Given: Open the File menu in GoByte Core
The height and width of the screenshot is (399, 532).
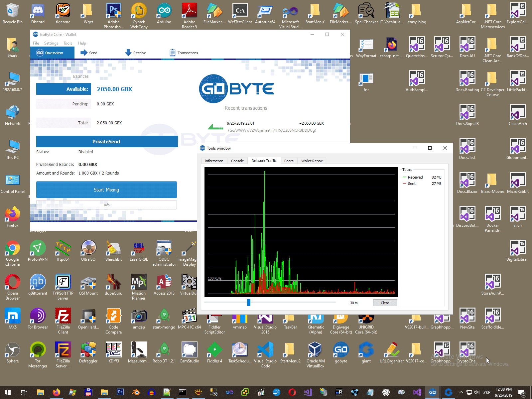Looking at the screenshot, I should pyautogui.click(x=36, y=43).
